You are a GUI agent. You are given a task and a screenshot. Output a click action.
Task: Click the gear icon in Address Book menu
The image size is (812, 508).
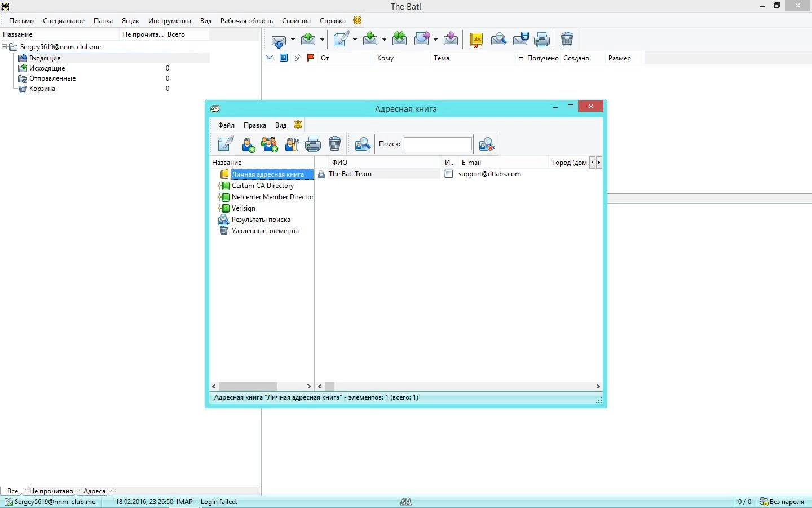point(298,125)
